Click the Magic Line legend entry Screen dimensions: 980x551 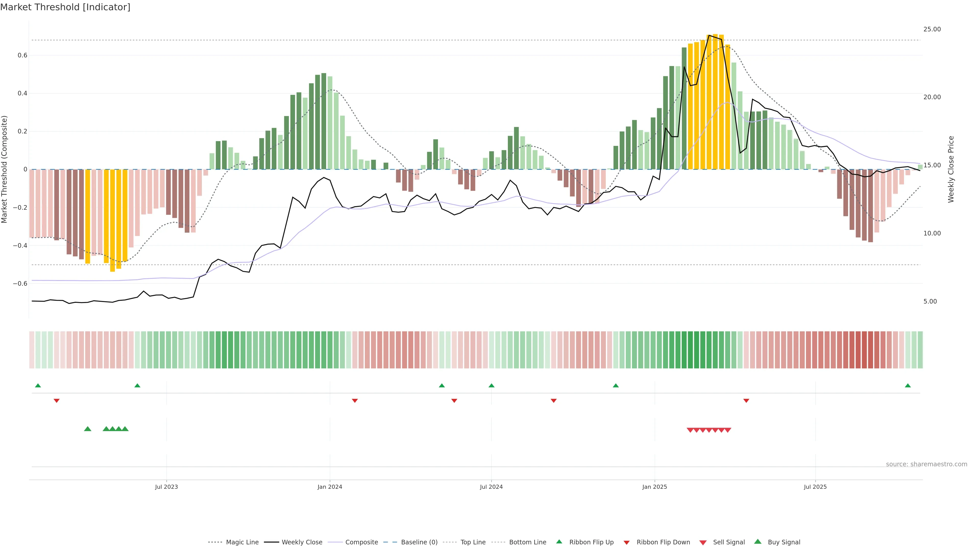242,542
